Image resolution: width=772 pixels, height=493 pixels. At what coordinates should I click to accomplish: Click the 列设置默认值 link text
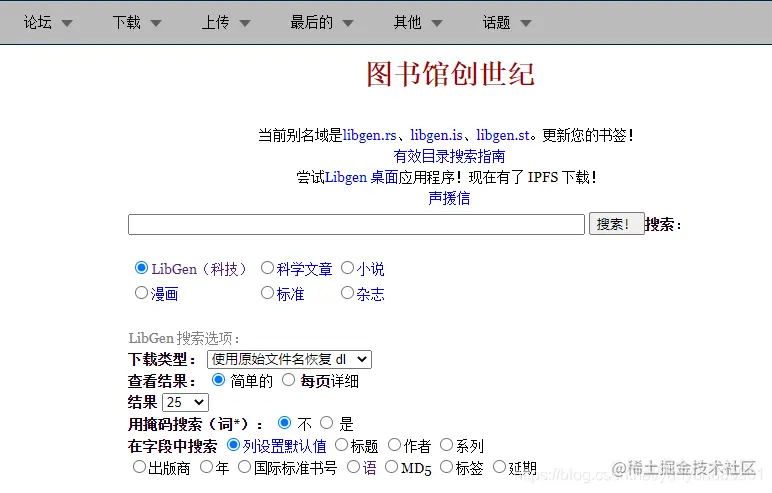coord(284,446)
